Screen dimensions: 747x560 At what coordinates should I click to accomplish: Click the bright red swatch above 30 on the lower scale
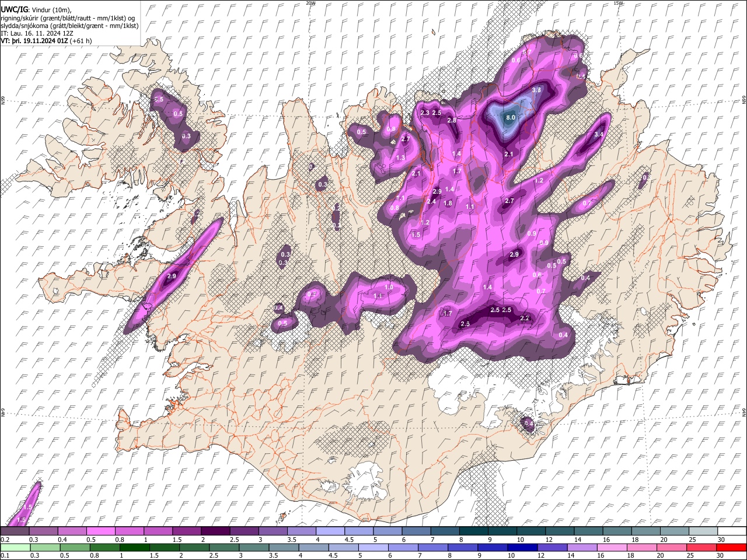pyautogui.click(x=731, y=548)
